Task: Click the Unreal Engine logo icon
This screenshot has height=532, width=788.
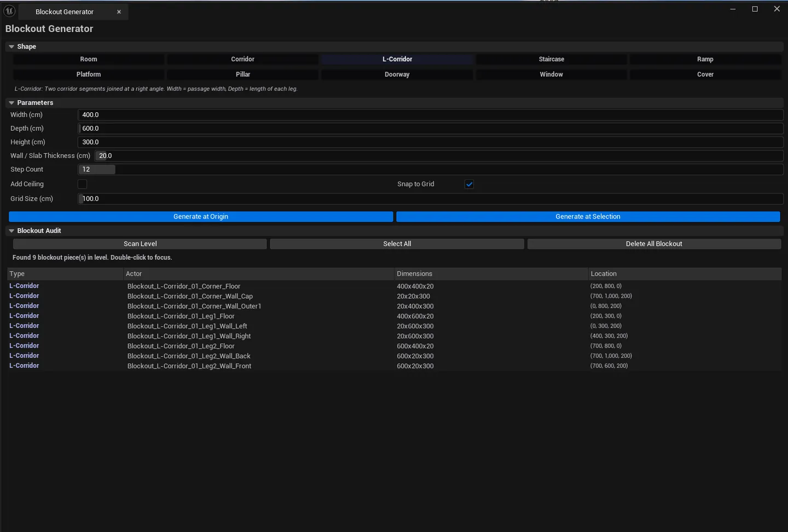Action: coord(9,10)
